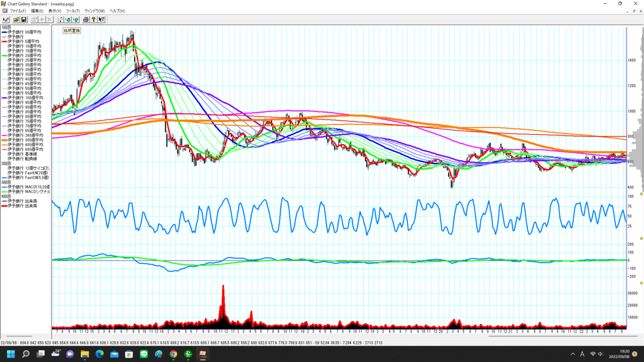Select the 伊予銀行 基準線 legend entry
The height and width of the screenshot is (362, 644).
(22, 154)
